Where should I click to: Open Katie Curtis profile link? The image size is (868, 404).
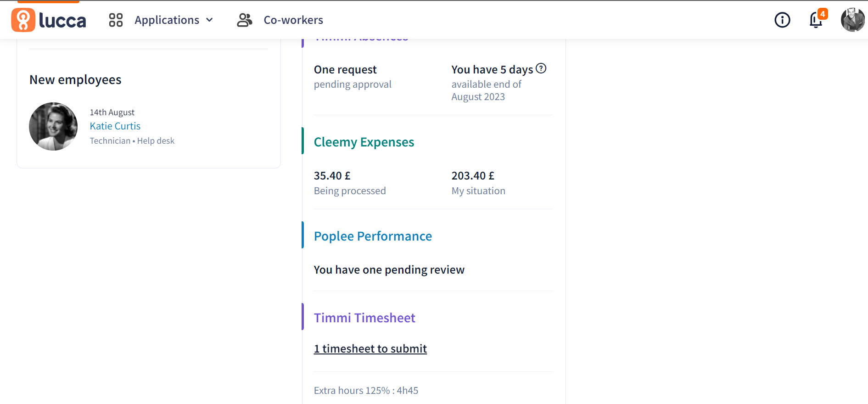point(115,126)
